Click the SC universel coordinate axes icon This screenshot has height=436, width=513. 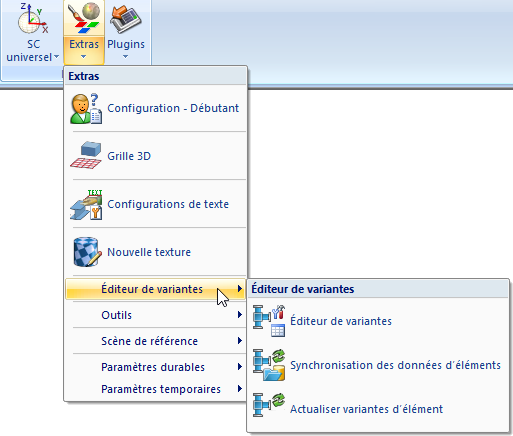[x=33, y=18]
